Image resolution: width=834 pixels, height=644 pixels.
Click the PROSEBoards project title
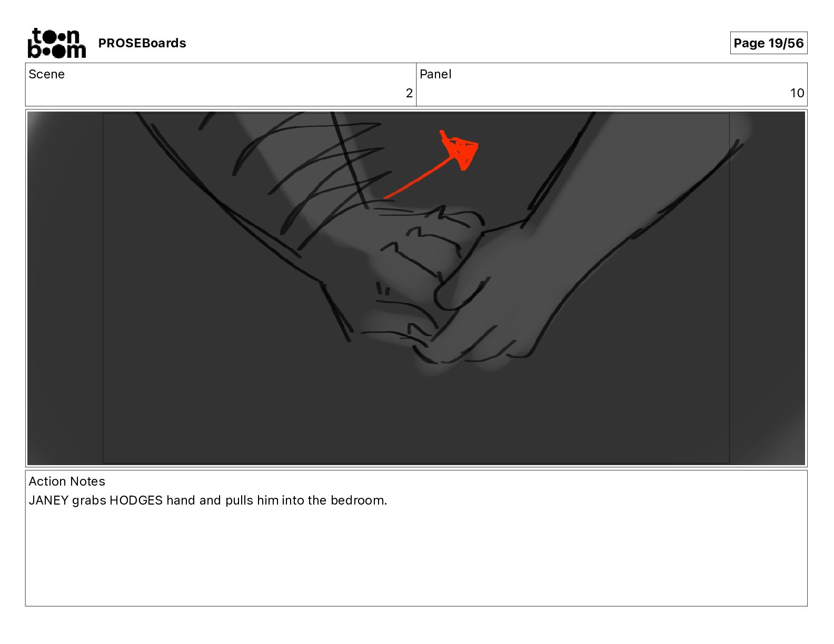coord(142,43)
